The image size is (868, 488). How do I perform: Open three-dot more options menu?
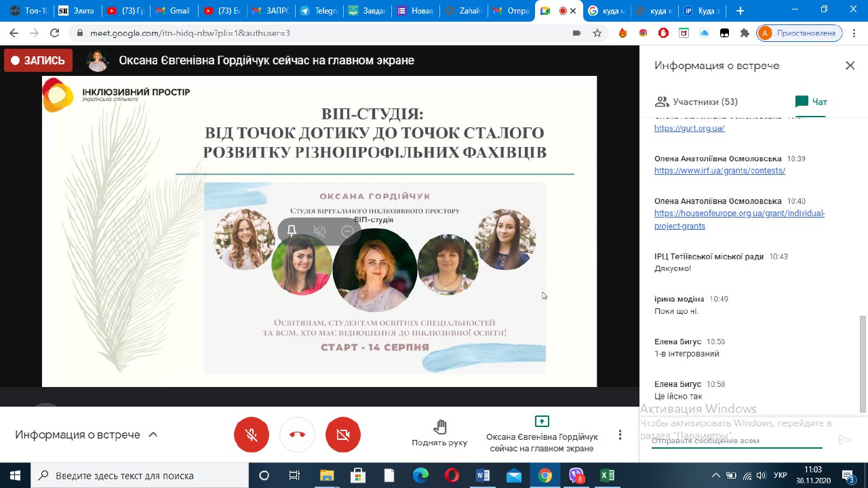coord(620,435)
